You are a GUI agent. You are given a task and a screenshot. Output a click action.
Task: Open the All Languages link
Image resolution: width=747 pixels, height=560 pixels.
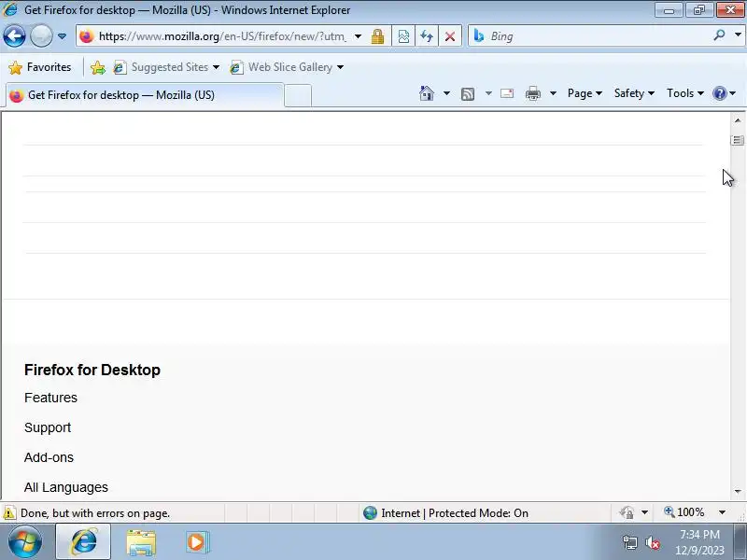pyautogui.click(x=66, y=487)
